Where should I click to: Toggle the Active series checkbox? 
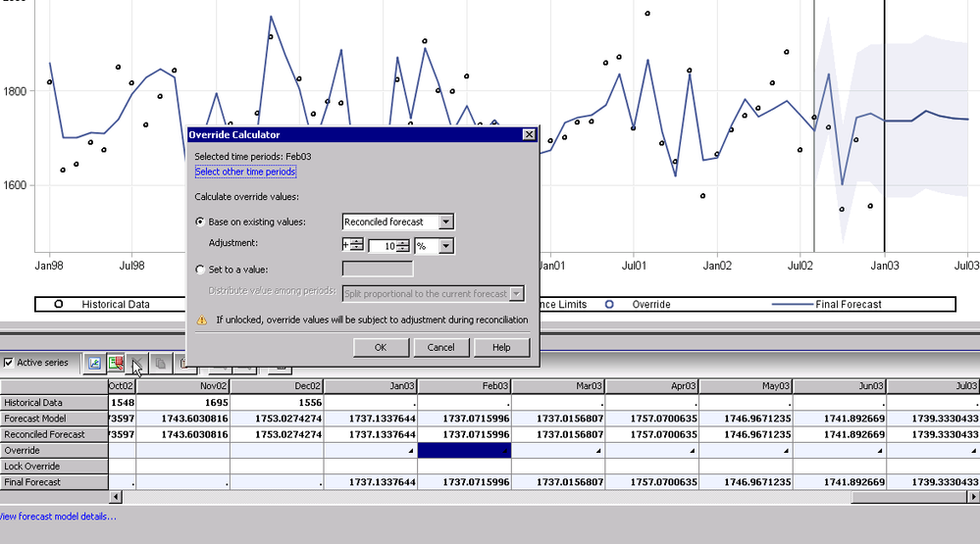9,363
